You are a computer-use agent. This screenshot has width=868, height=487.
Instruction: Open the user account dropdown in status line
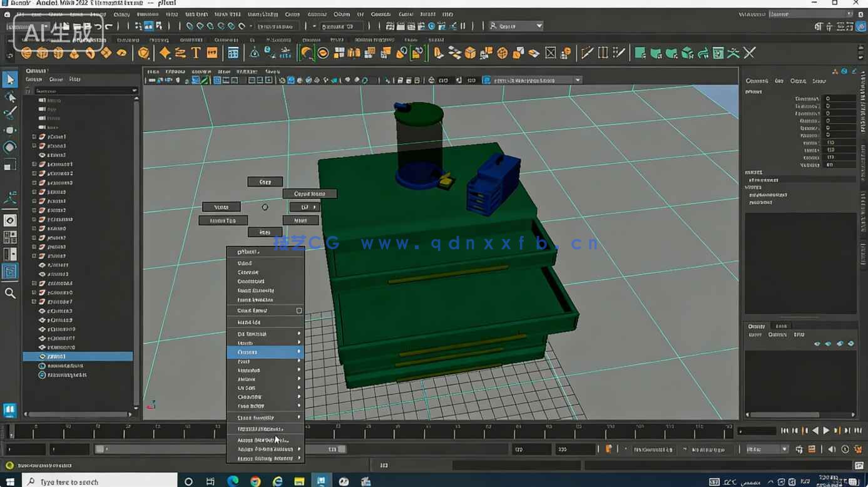pos(517,26)
